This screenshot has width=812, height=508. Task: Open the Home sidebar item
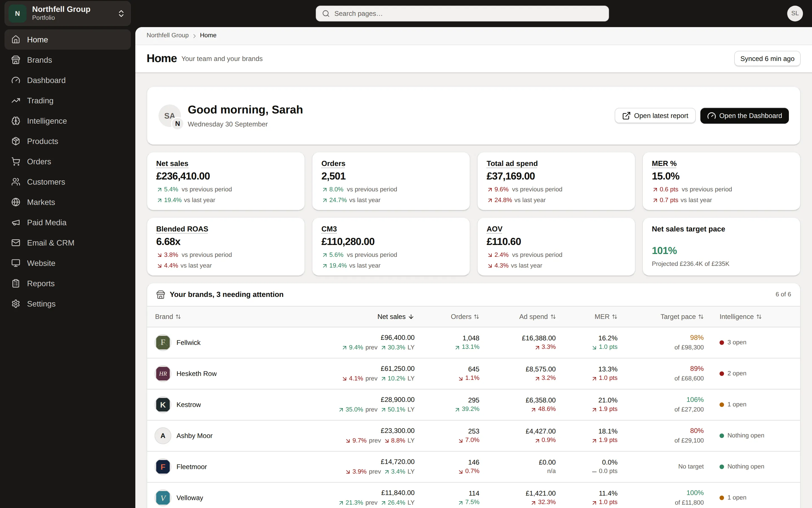pyautogui.click(x=67, y=40)
